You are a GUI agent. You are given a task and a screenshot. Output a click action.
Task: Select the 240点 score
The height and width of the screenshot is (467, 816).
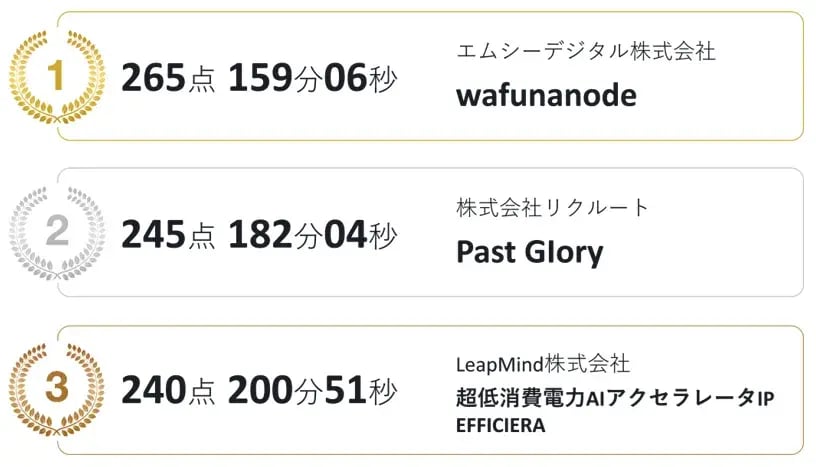point(168,390)
